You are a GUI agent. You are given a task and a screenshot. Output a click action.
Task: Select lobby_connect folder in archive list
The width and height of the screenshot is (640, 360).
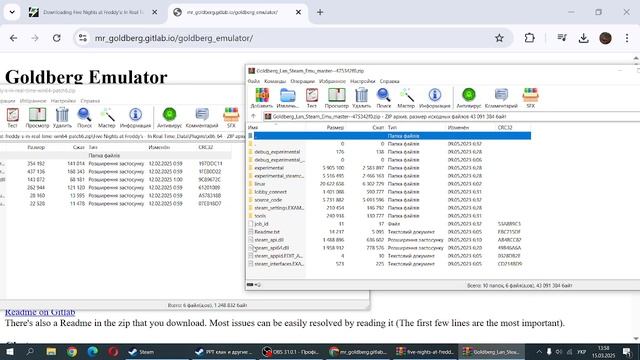pos(270,192)
